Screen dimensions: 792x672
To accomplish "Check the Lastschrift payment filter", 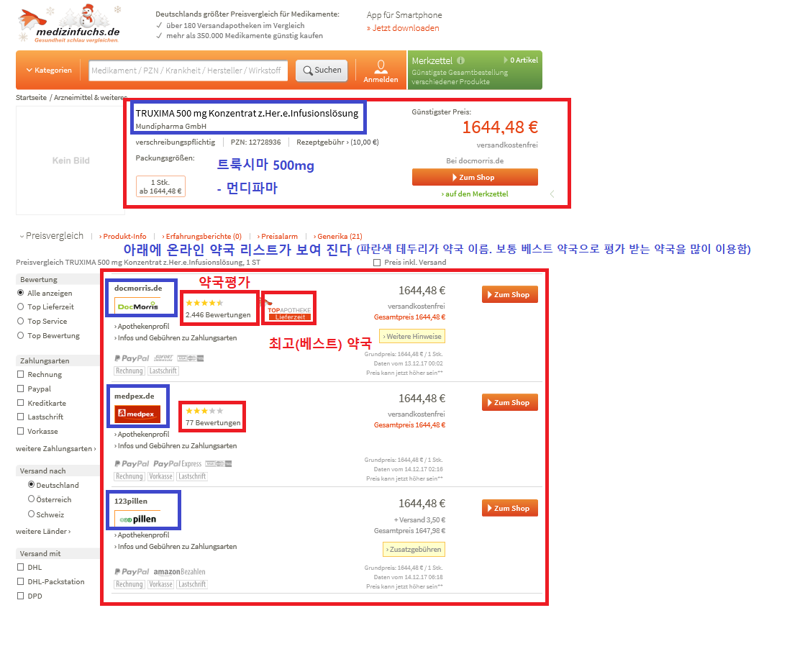I will coord(21,417).
